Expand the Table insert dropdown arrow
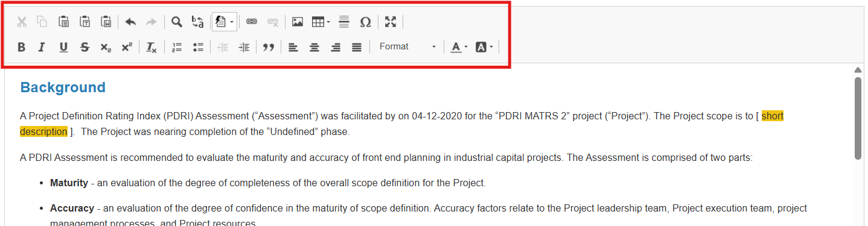 click(x=328, y=22)
